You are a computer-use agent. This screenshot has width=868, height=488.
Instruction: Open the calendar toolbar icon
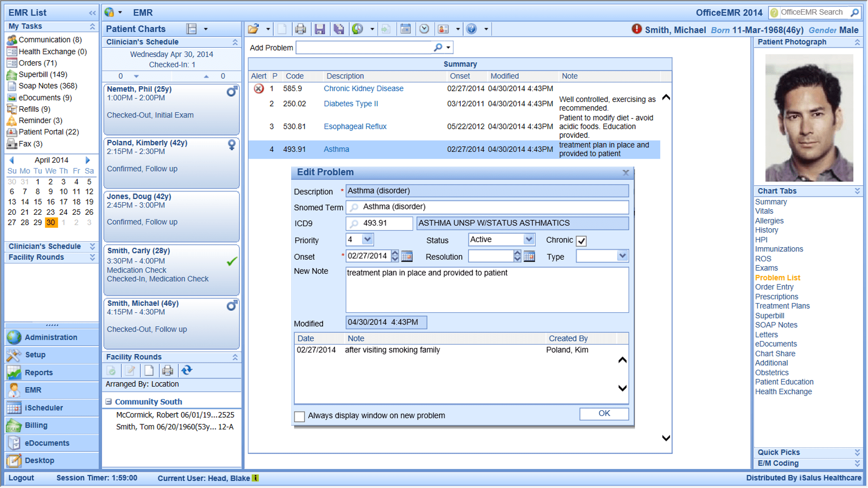pos(405,29)
